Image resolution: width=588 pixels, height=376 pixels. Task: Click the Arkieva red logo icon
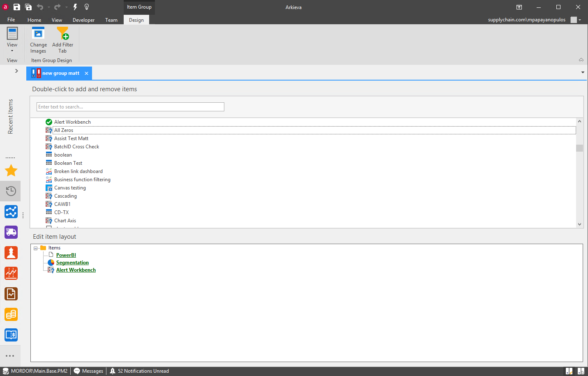[5, 7]
